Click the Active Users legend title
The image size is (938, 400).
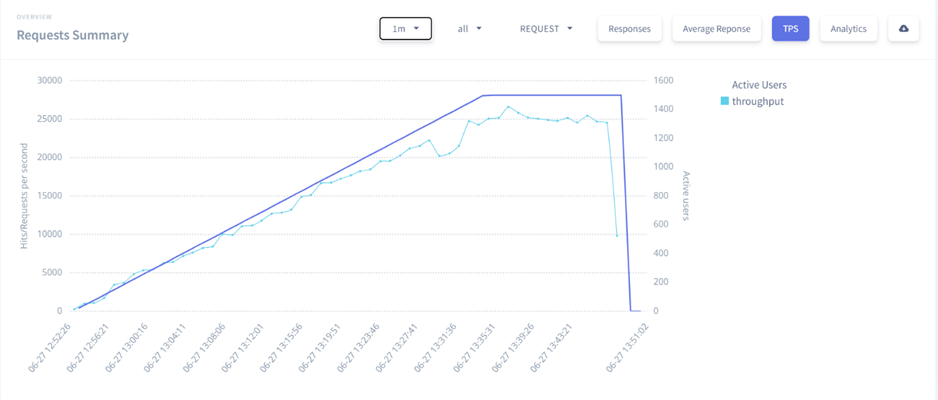[x=759, y=85]
